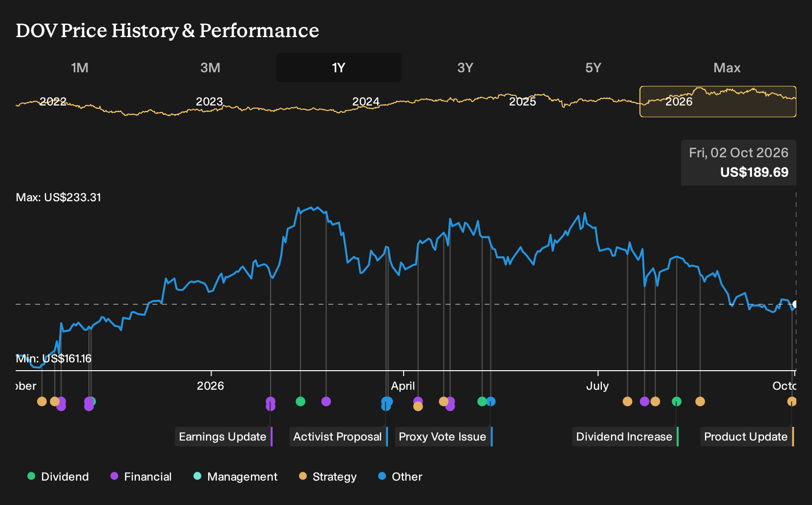Select the first orange strategy marker at chart start

[x=42, y=401]
